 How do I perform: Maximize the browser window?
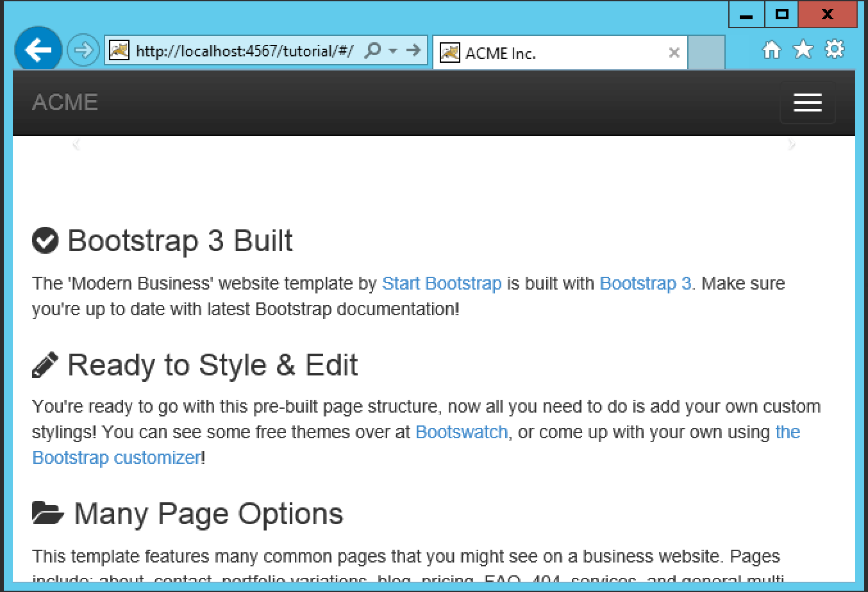(x=781, y=15)
